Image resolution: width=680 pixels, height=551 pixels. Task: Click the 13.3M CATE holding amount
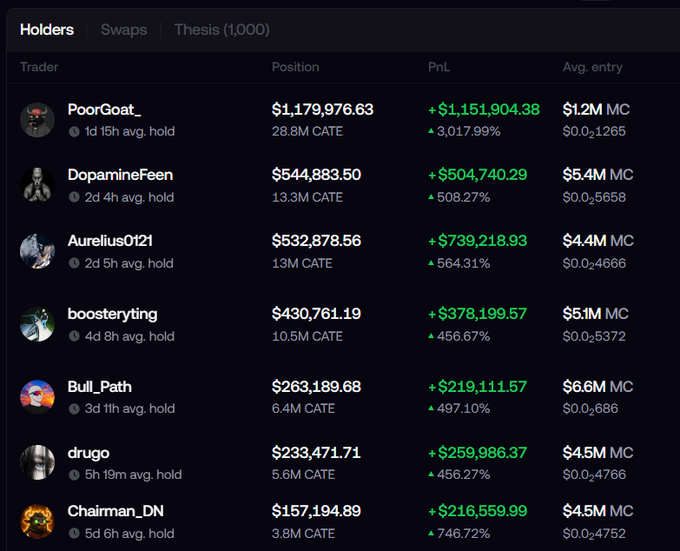tap(307, 197)
